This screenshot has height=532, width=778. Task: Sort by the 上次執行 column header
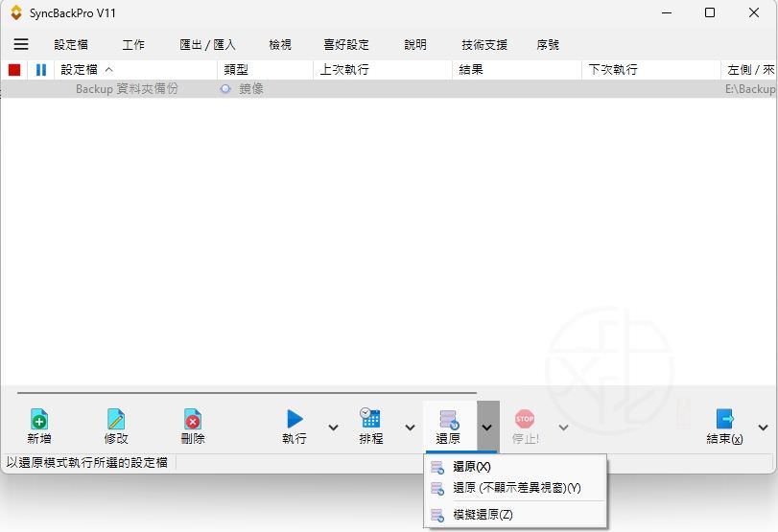point(344,70)
